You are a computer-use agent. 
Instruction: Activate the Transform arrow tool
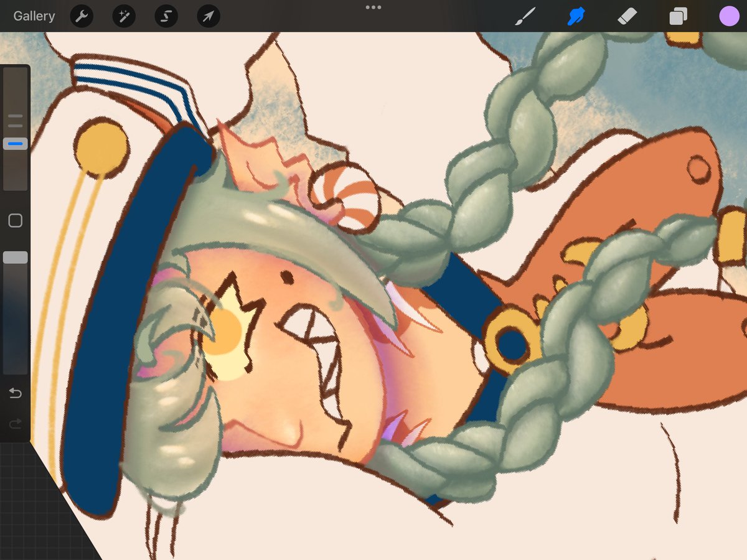pos(209,16)
